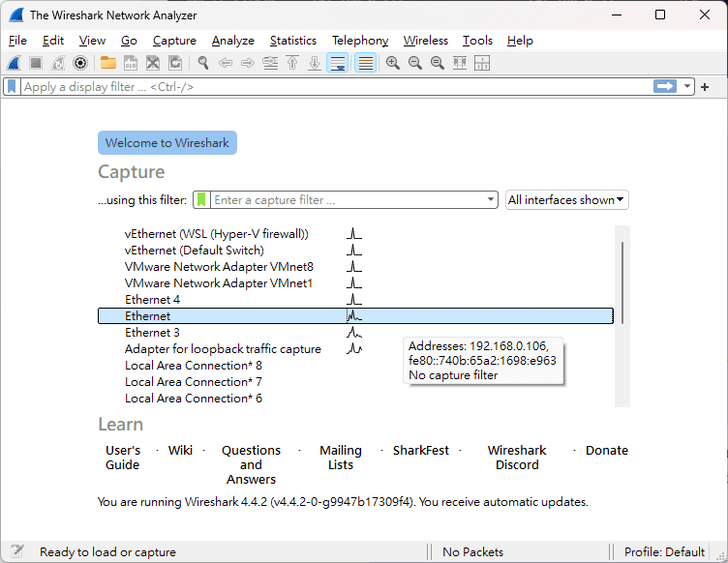This screenshot has height=563, width=728.
Task: Toggle auto-scroll during live capture
Action: click(x=337, y=63)
